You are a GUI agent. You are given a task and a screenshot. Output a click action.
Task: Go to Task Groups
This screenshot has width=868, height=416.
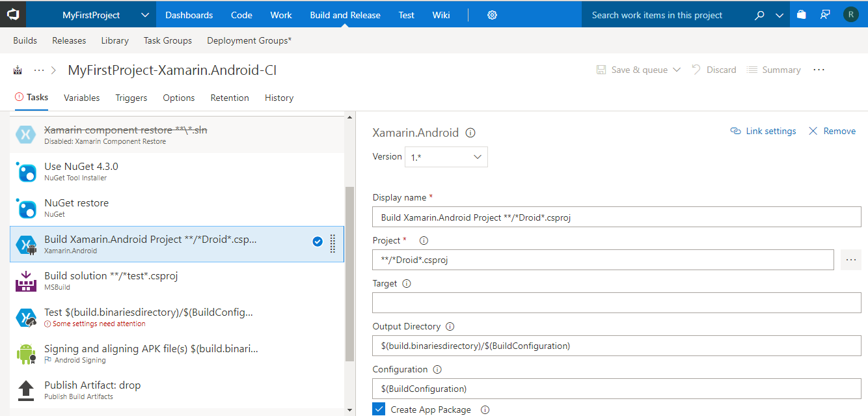pos(168,40)
